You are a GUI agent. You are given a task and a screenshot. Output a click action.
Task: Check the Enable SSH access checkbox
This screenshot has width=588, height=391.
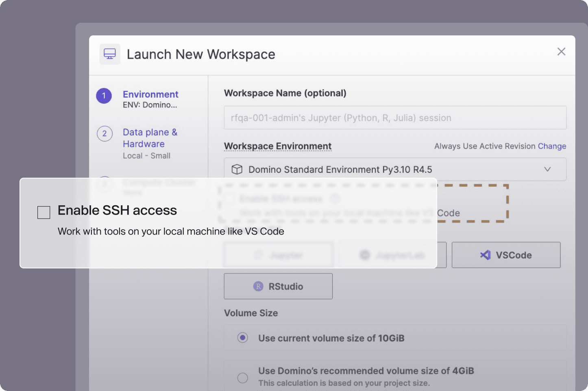[x=44, y=212]
